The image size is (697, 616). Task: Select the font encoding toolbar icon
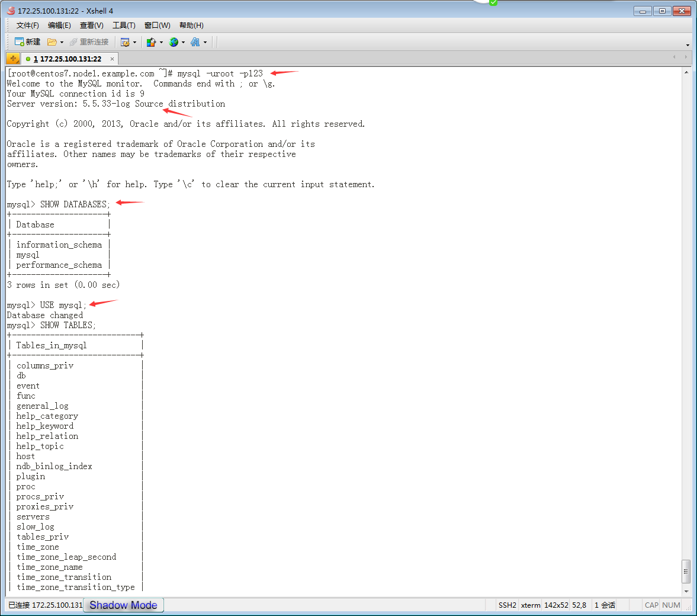pos(196,42)
